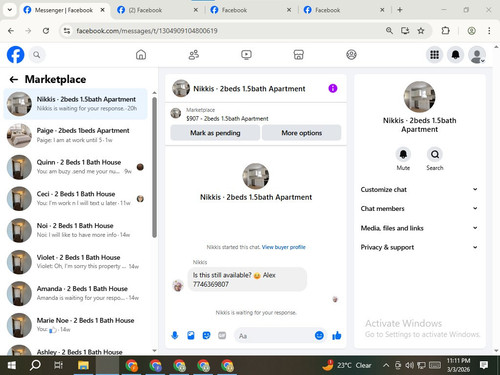The image size is (500, 375).
Task: Open the Windows Start menu
Action: (x=11, y=365)
